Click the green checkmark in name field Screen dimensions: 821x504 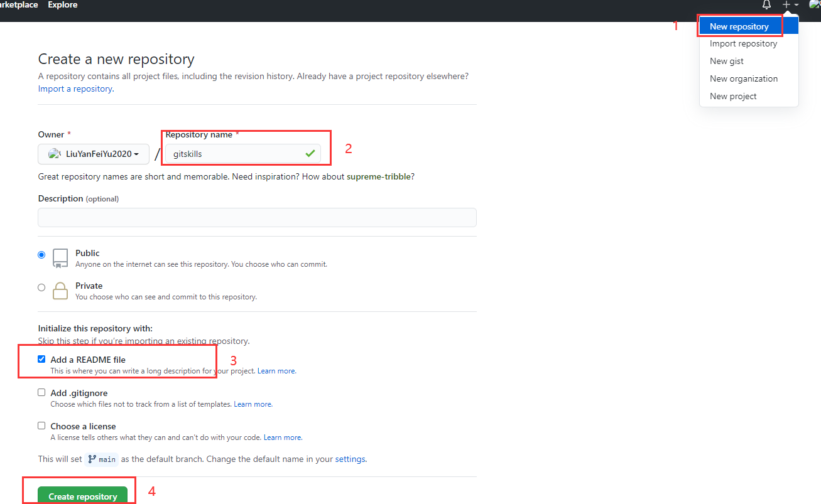[x=310, y=153]
